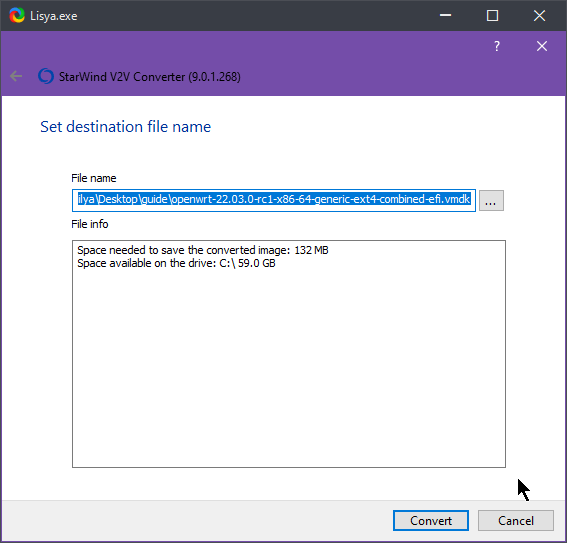Click the 'Set destination file name' heading

point(125,127)
